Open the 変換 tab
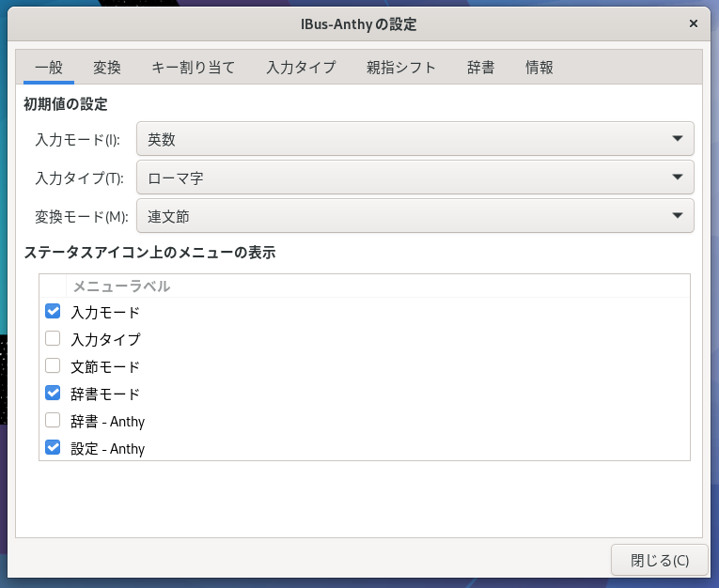The image size is (719, 588). (107, 68)
